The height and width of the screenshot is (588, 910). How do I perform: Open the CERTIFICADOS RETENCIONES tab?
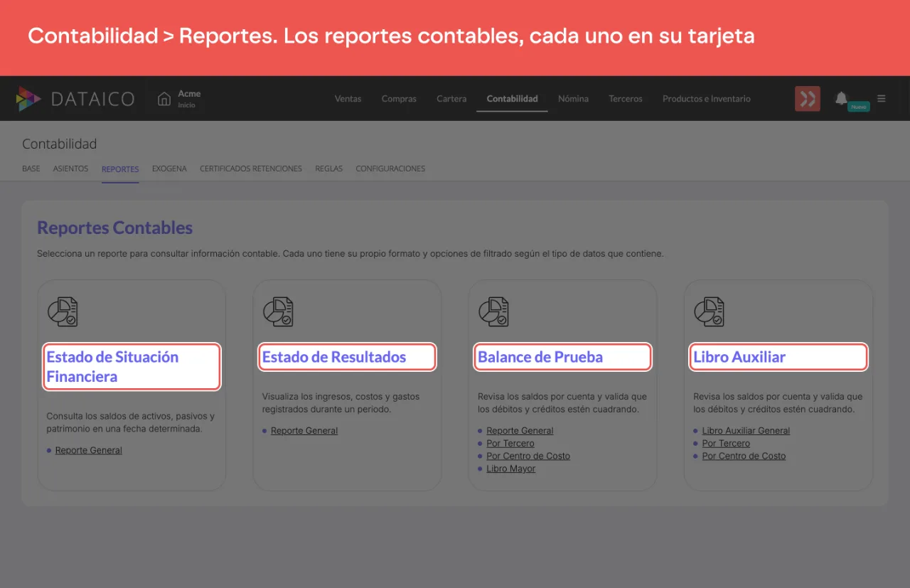coord(251,169)
